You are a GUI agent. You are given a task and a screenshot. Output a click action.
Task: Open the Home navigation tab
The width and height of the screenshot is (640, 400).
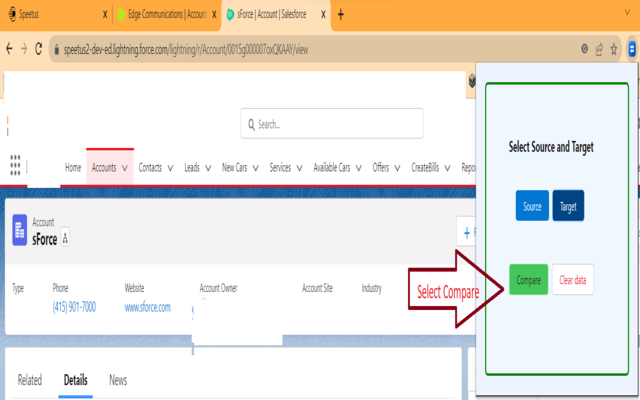73,168
